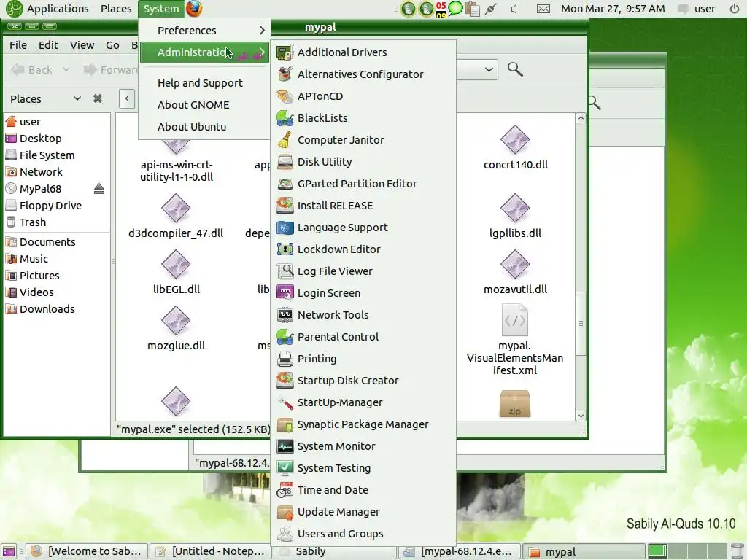This screenshot has height=560, width=747.
Task: Collapse path bar with left chevron
Action: tap(127, 98)
